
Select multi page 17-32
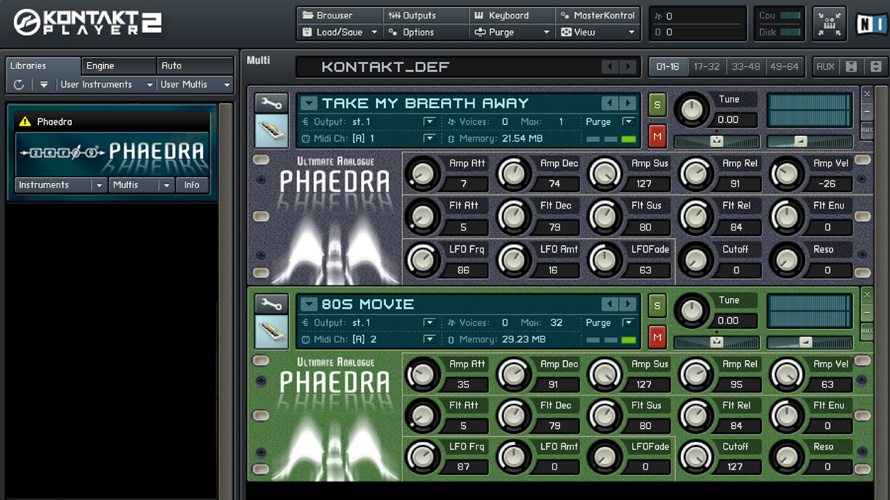point(707,67)
